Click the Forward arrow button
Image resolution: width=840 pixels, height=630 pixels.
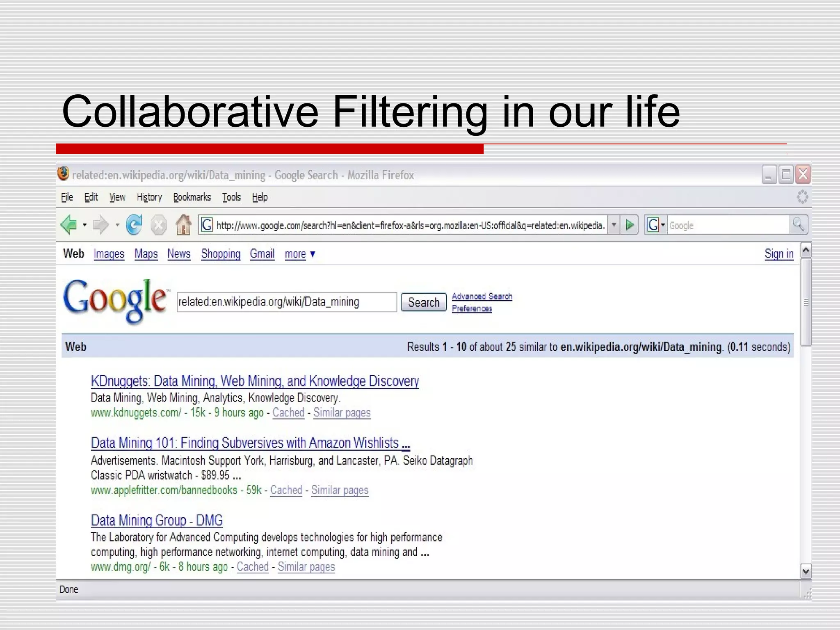[101, 225]
